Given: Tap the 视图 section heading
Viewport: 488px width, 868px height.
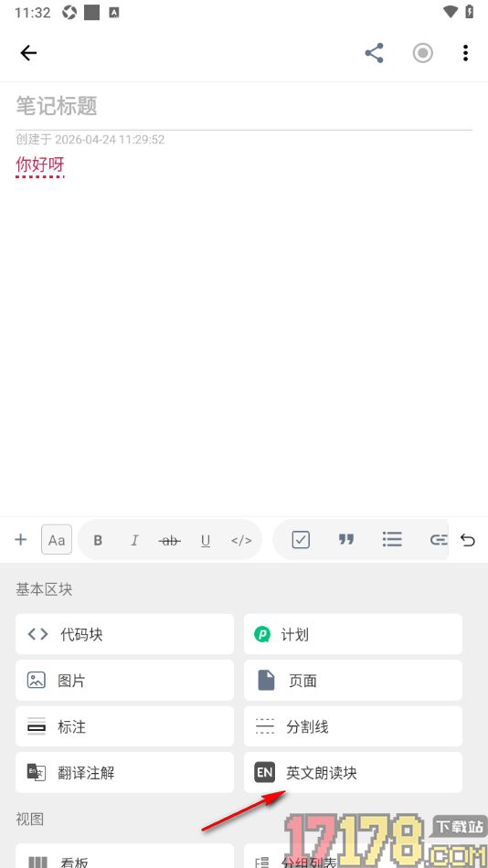Looking at the screenshot, I should pyautogui.click(x=29, y=819).
